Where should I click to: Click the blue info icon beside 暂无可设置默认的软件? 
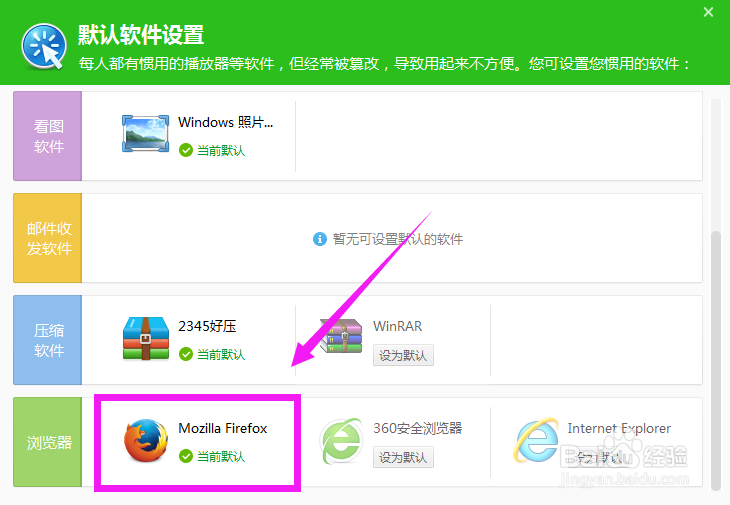pos(319,239)
